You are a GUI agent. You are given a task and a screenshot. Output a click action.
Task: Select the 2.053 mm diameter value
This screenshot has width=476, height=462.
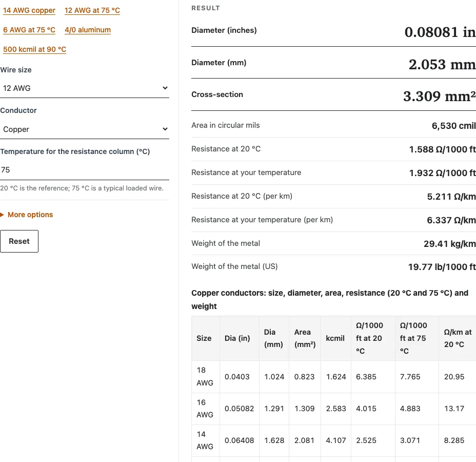pyautogui.click(x=442, y=64)
